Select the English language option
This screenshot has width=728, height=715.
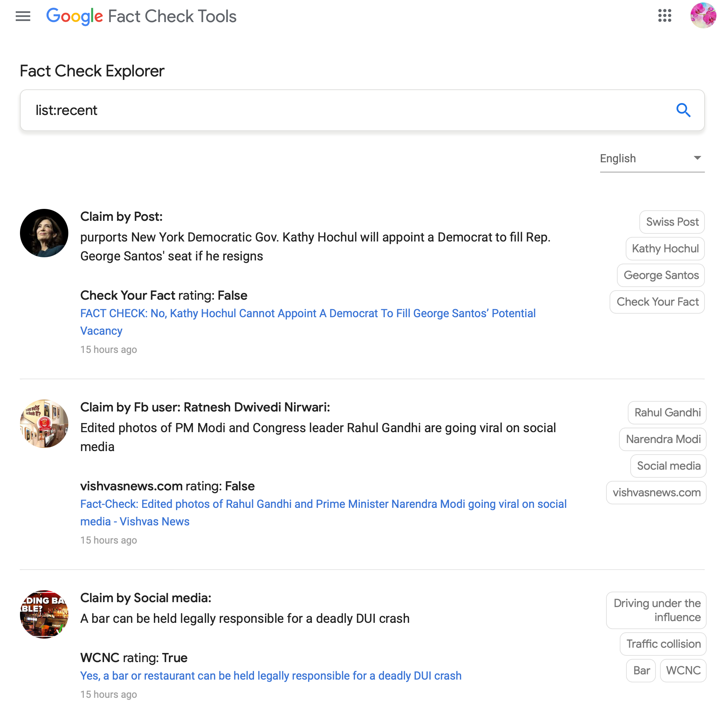(x=648, y=158)
